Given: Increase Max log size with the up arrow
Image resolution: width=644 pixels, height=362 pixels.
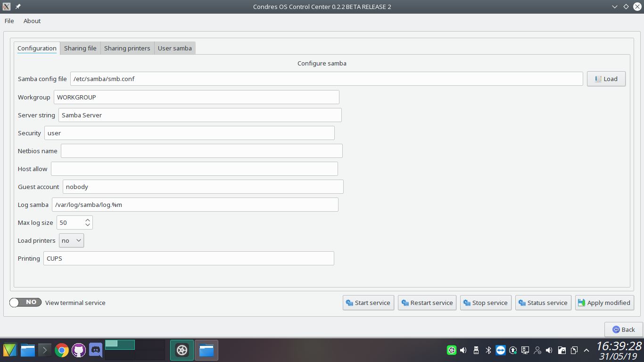Looking at the screenshot, I should click(88, 220).
